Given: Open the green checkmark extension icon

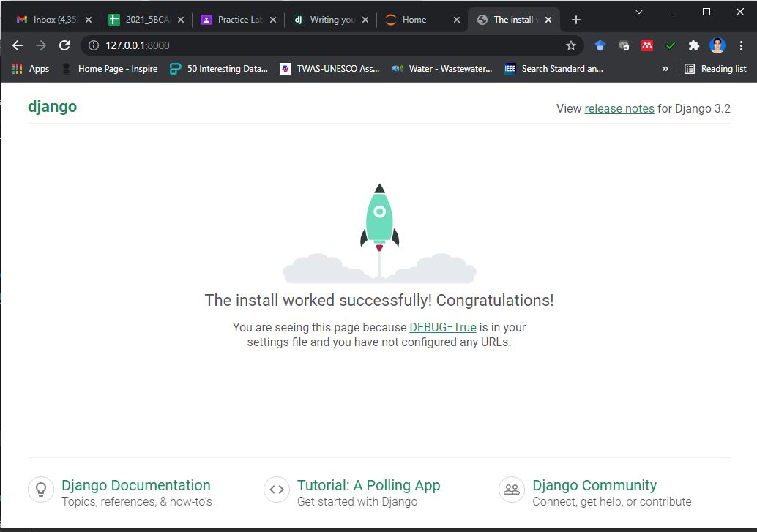Looking at the screenshot, I should (670, 45).
